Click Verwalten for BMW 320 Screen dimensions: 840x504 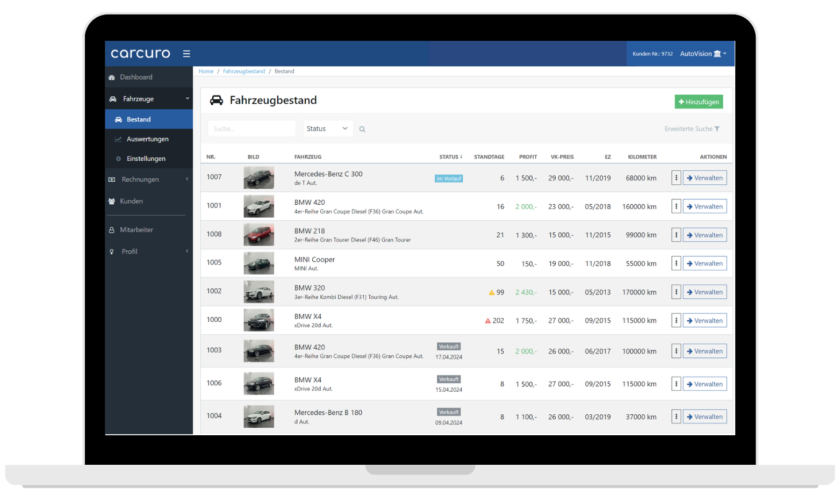705,292
